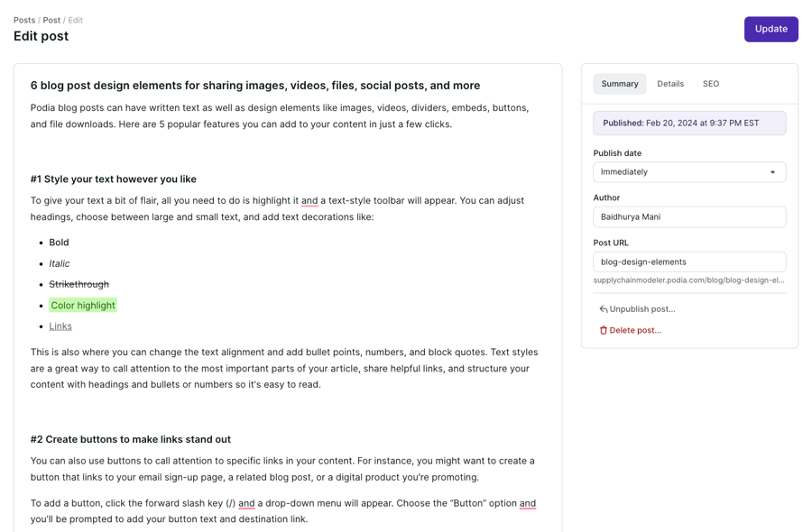Click the Post URL input field
The width and height of the screenshot is (812, 532).
tap(689, 262)
